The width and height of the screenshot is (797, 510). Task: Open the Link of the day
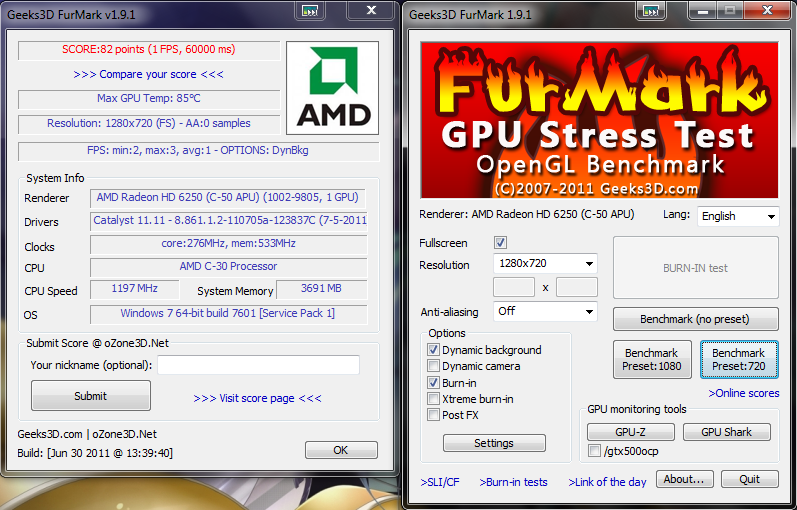[x=607, y=482]
